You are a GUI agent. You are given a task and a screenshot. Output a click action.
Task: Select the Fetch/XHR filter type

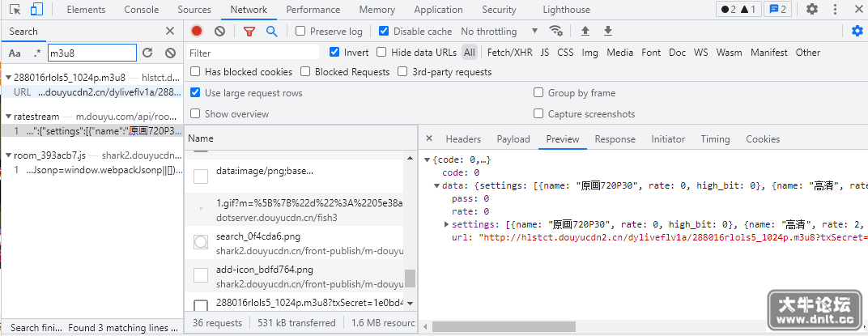[510, 53]
